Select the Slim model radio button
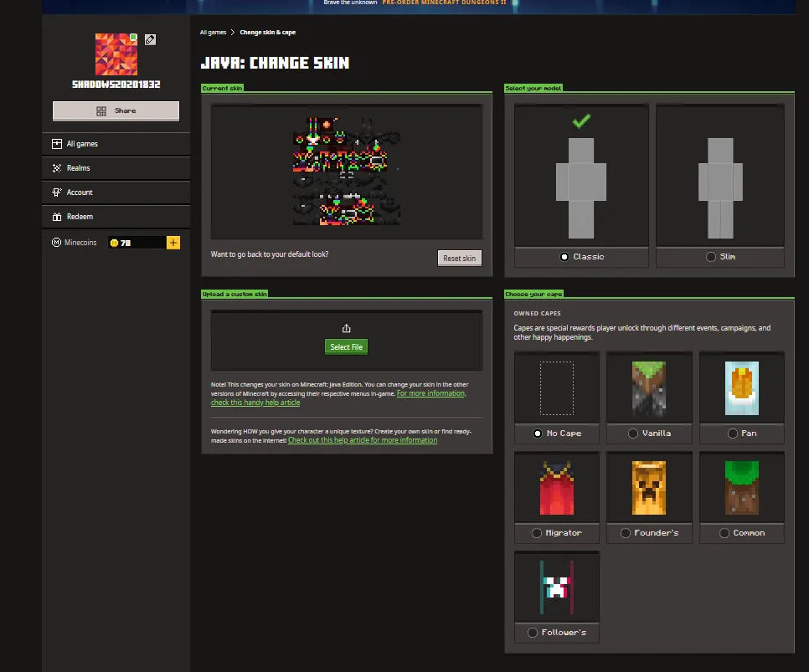809x672 pixels. pos(711,257)
